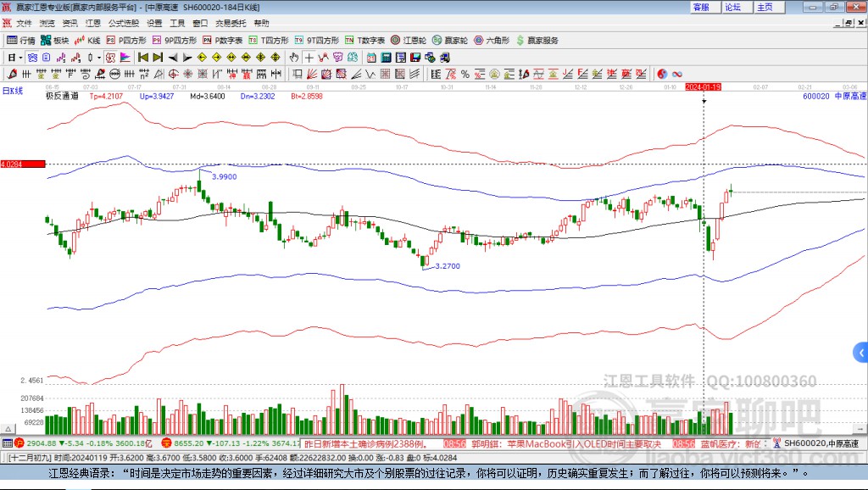Click the 客服 button in title bar
Screen dimensions: 868x490
tap(701, 7)
